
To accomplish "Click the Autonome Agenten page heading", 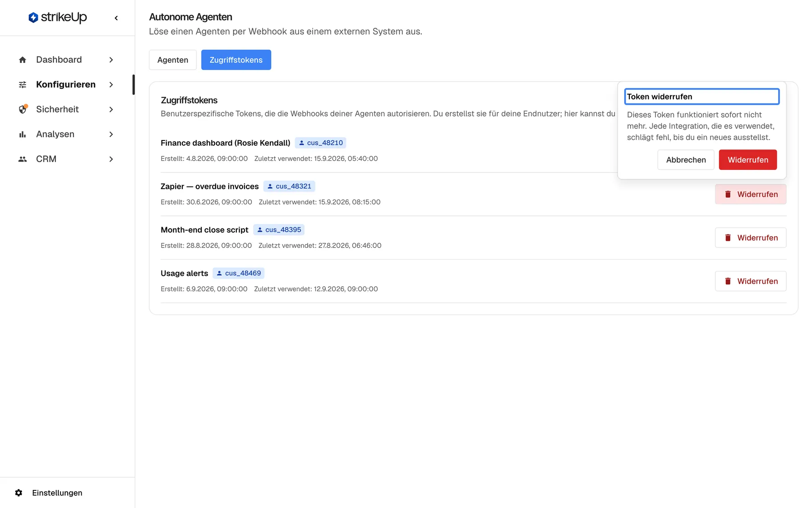I will (190, 17).
